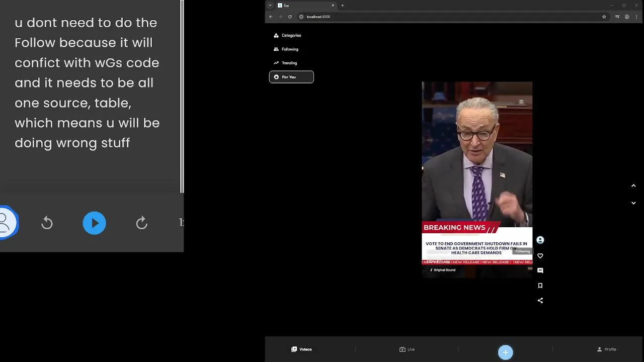
Task: Click the person avatar in left panel
Action: [8, 223]
